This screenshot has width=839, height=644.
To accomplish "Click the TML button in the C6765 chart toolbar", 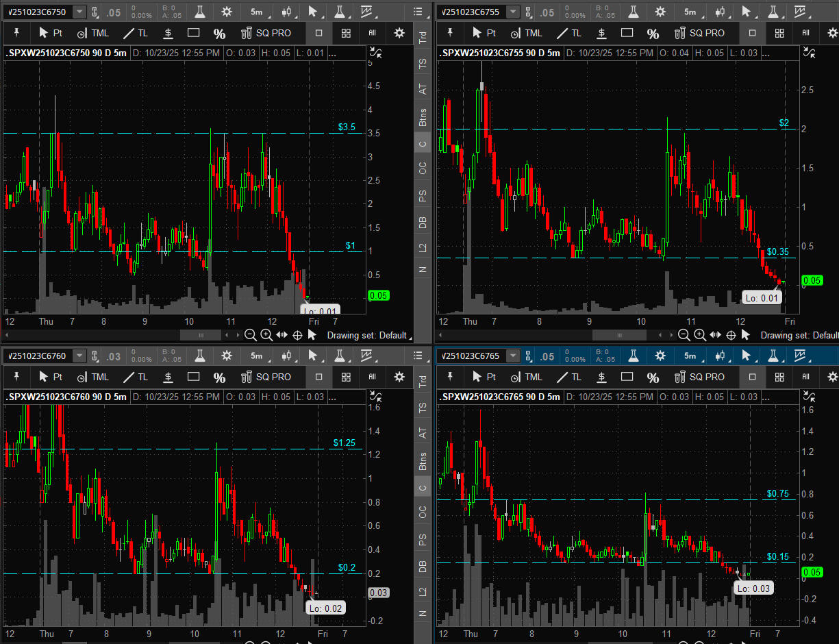I will point(525,377).
